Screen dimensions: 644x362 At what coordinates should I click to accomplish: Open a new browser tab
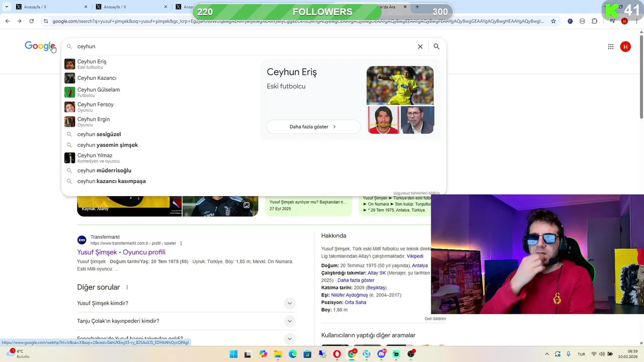417,7
